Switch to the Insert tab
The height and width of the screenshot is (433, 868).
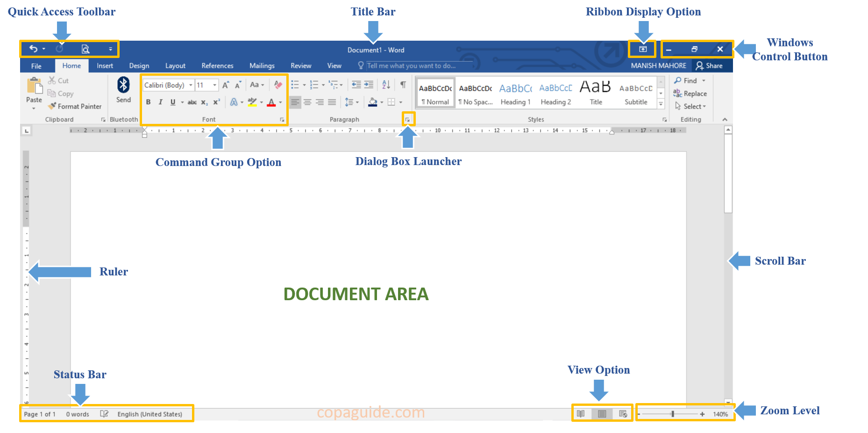[105, 65]
